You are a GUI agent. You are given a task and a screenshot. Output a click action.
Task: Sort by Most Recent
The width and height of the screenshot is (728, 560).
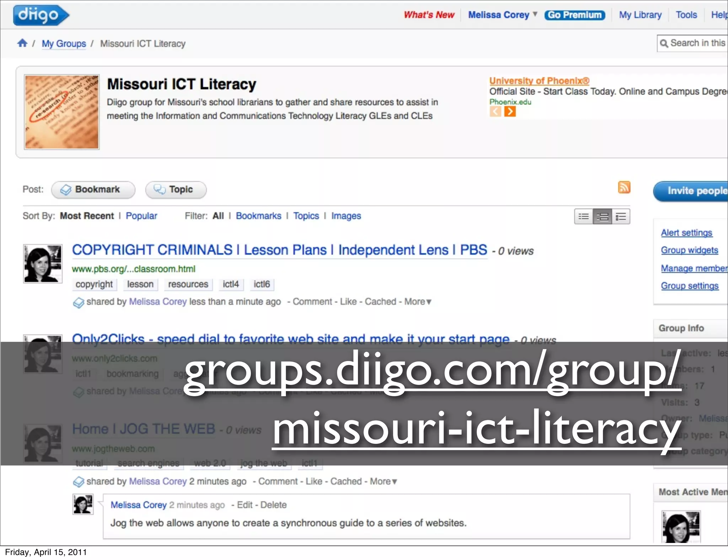87,216
